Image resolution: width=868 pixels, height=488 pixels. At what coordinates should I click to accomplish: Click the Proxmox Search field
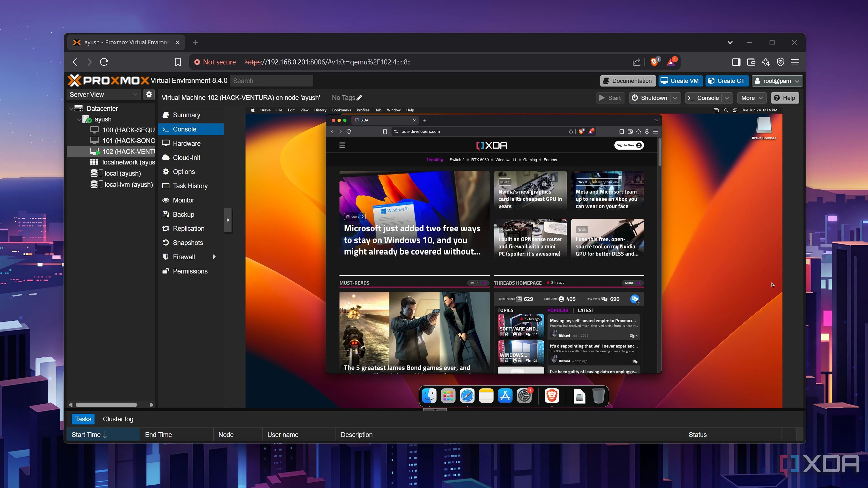(271, 81)
